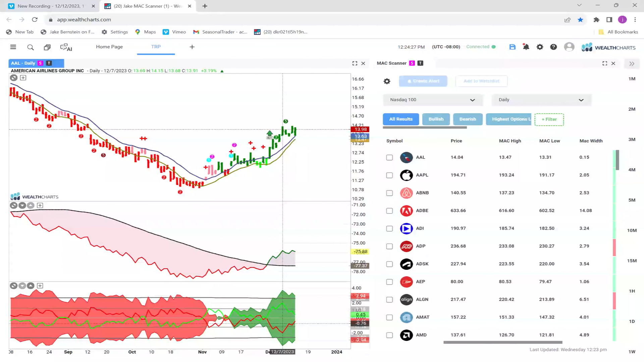Click the Add to Watchlist button
644x362 pixels.
[481, 81]
